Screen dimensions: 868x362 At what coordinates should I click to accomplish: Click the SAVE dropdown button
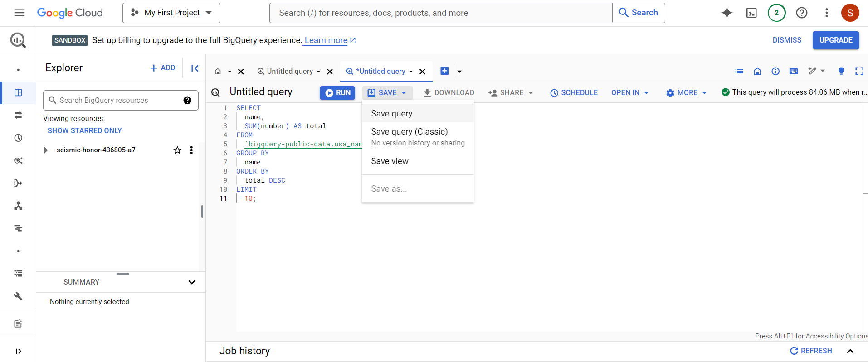click(x=387, y=92)
